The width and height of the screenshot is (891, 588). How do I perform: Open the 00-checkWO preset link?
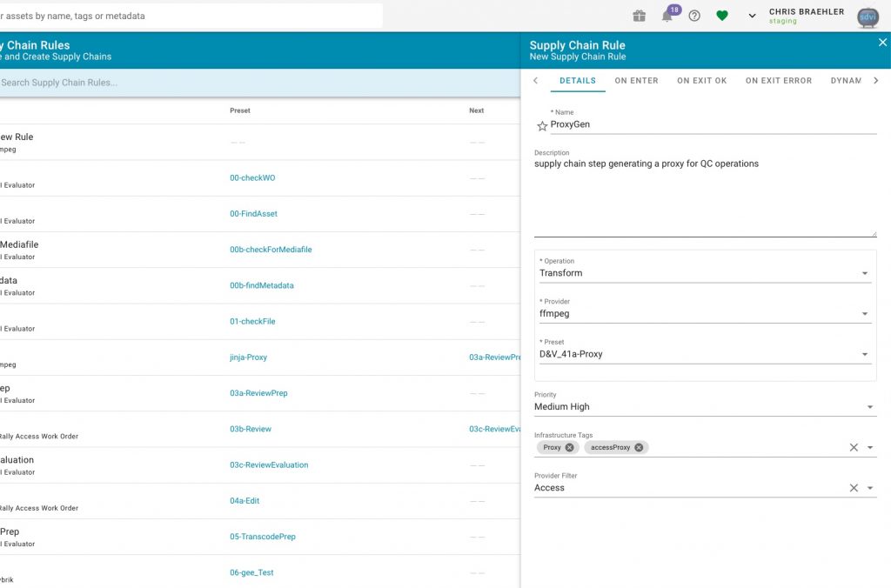pyautogui.click(x=252, y=177)
